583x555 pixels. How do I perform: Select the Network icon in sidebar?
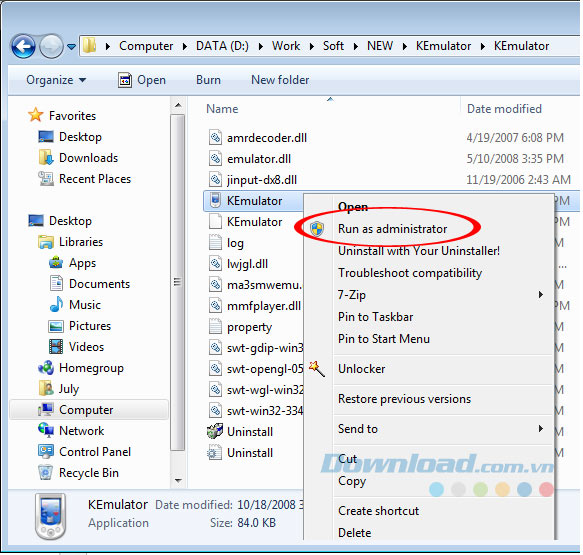tap(46, 430)
